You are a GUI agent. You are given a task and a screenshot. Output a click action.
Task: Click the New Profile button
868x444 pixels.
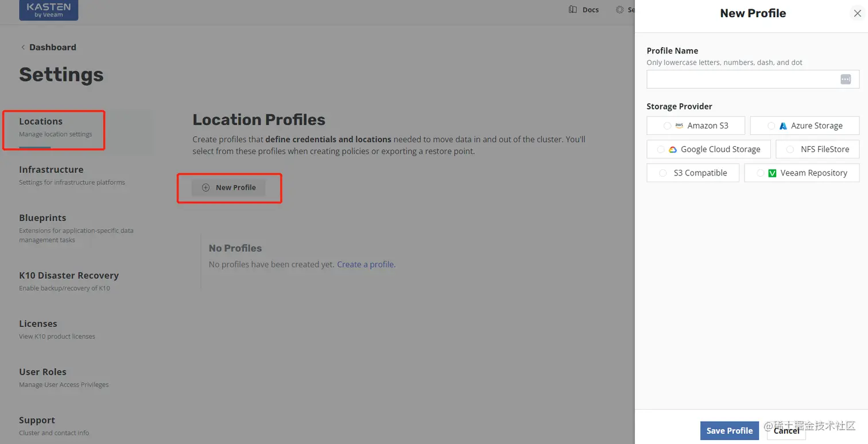coord(228,188)
